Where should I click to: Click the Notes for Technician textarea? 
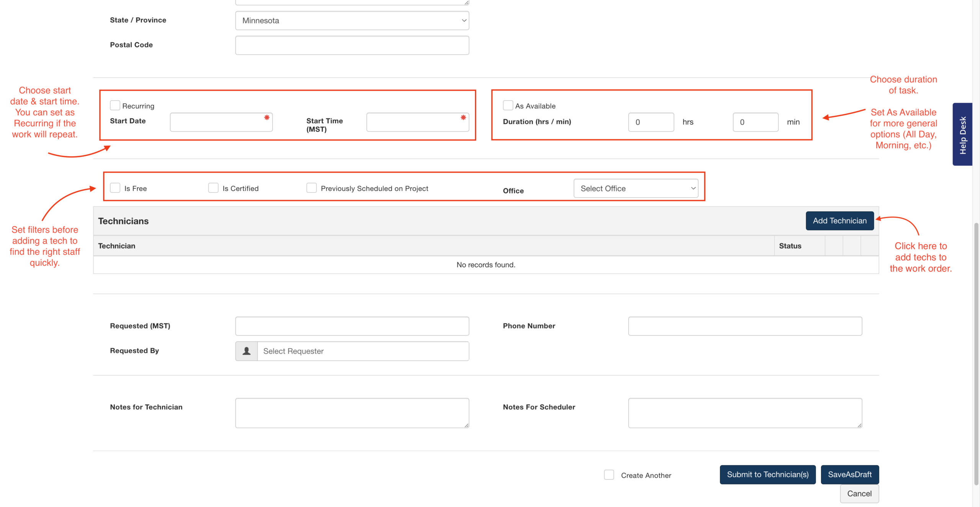(352, 413)
